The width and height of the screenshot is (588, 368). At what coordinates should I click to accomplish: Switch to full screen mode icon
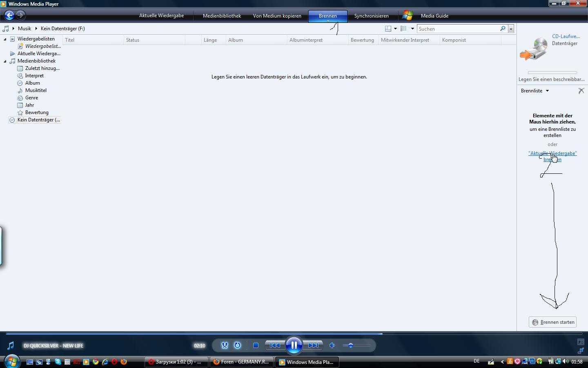point(581,342)
